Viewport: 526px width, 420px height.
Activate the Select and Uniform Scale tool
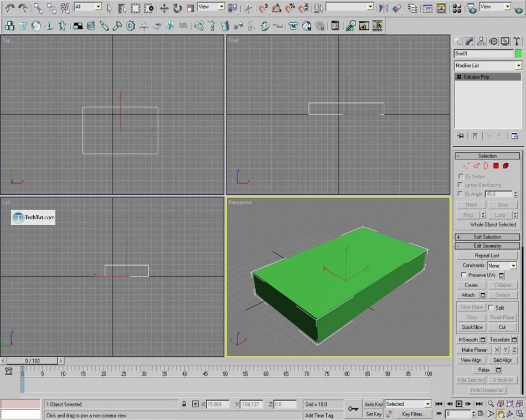tap(190, 8)
